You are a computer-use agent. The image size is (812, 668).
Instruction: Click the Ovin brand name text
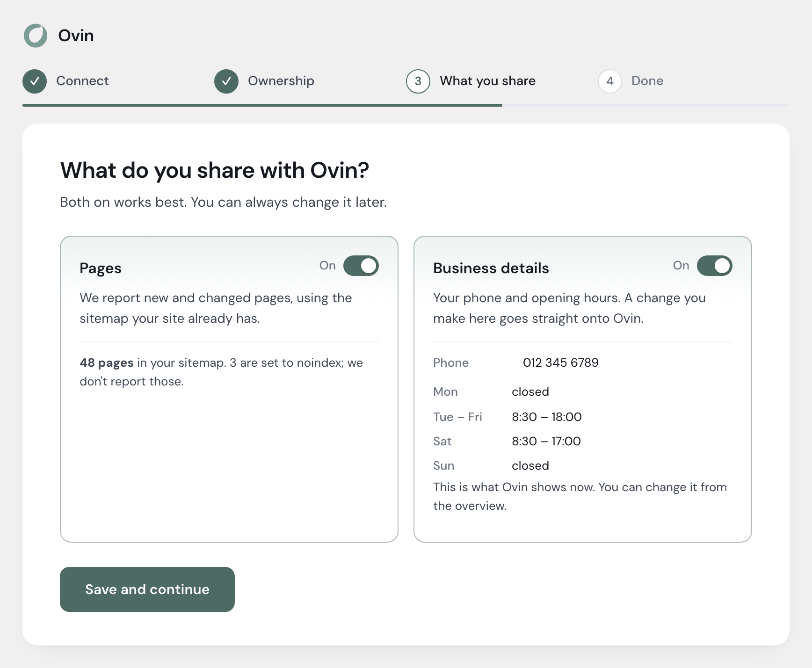click(76, 36)
